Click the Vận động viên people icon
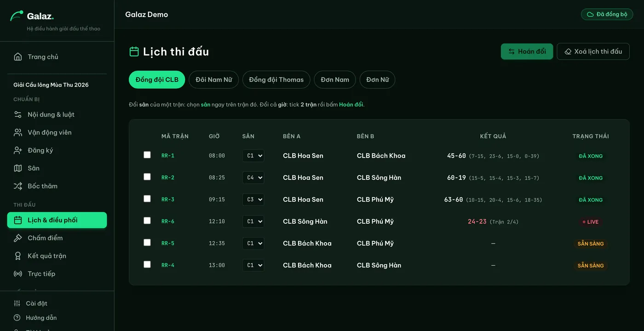The width and height of the screenshot is (644, 331). pyautogui.click(x=18, y=133)
